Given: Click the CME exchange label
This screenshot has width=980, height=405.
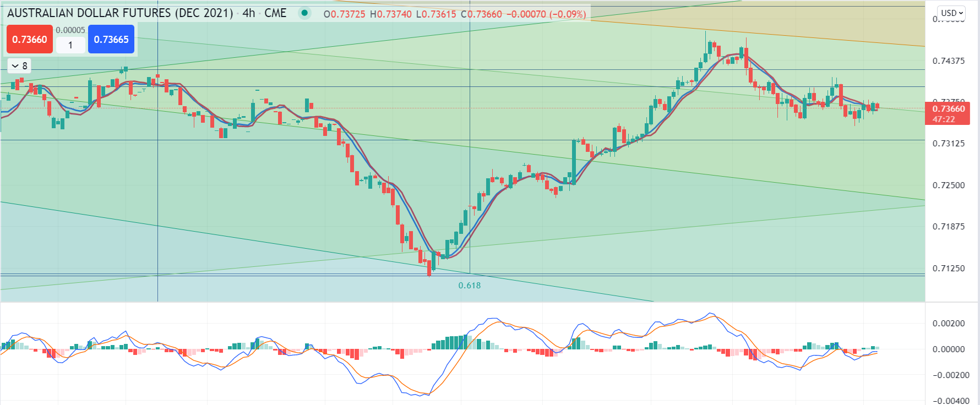Looking at the screenshot, I should click(x=275, y=13).
